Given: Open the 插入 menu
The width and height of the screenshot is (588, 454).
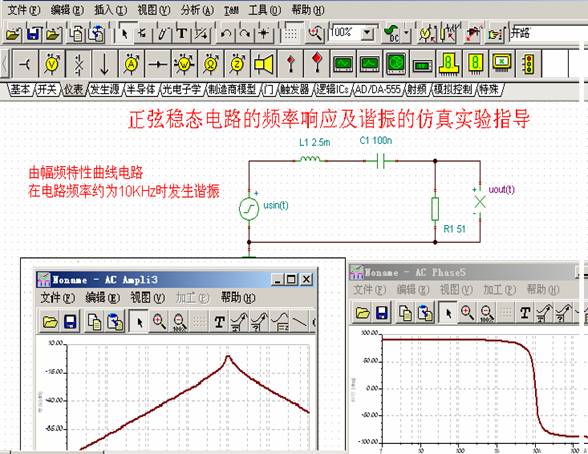Looking at the screenshot, I should (x=111, y=10).
